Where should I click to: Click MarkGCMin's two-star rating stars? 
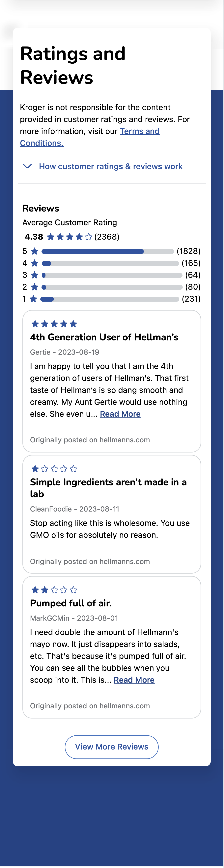pyautogui.click(x=53, y=590)
